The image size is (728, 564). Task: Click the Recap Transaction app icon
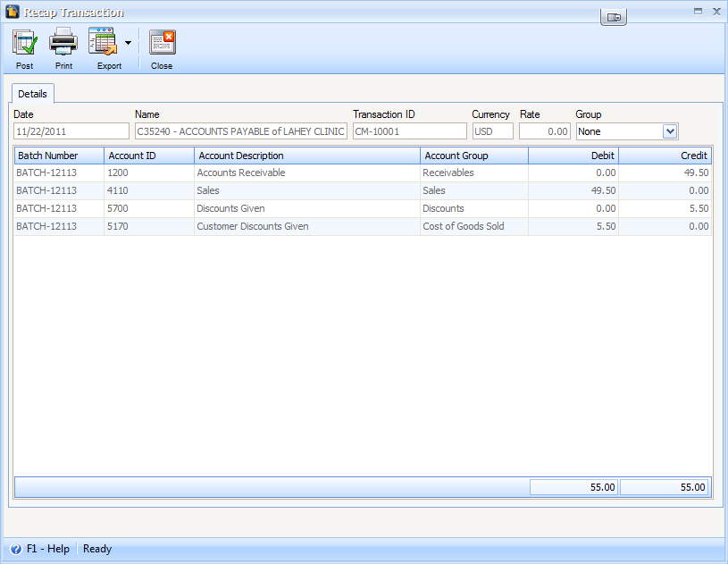[13, 12]
